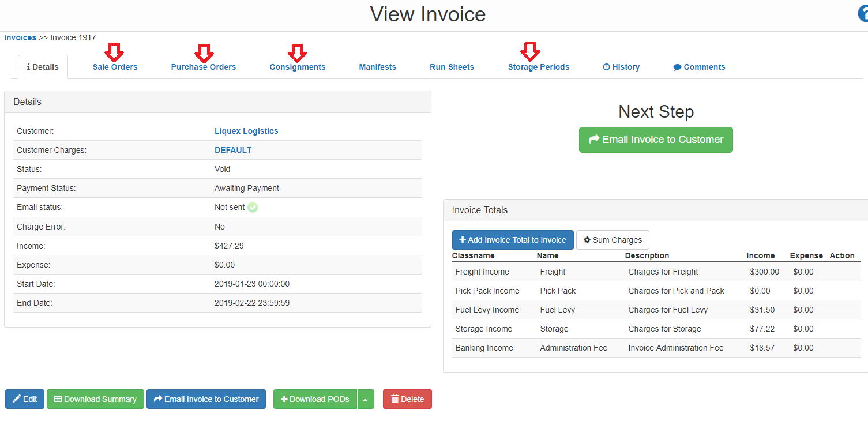Click the trash icon on Delete button
The image size is (868, 421).
pos(394,399)
